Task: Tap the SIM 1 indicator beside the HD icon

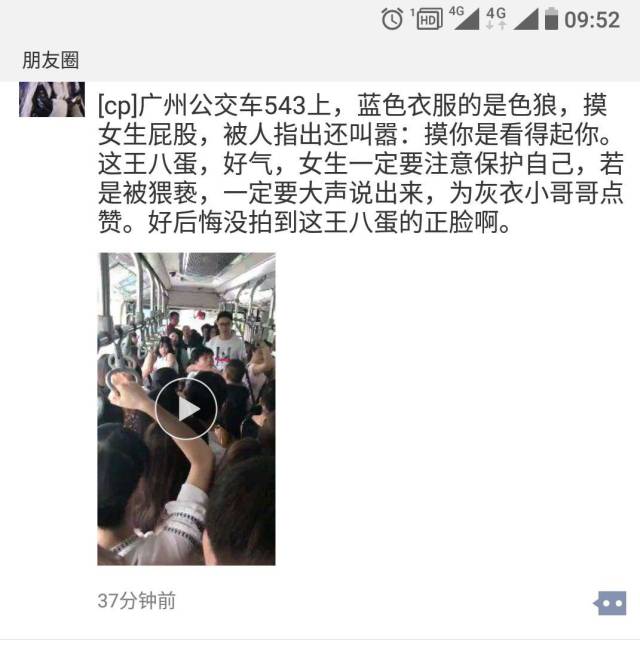Action: coord(412,12)
